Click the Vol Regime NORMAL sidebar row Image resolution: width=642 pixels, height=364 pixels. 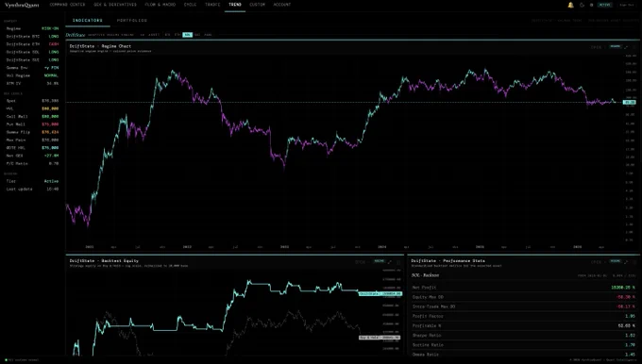tap(32, 75)
